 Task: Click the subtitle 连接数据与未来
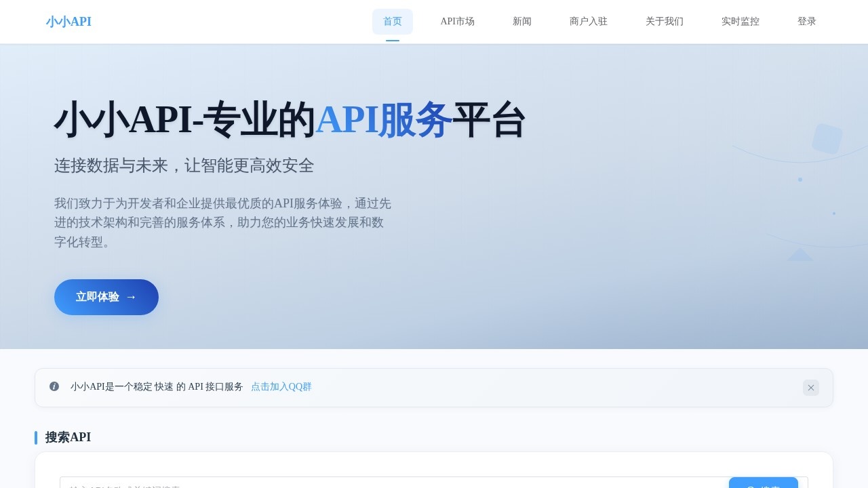coord(184,165)
